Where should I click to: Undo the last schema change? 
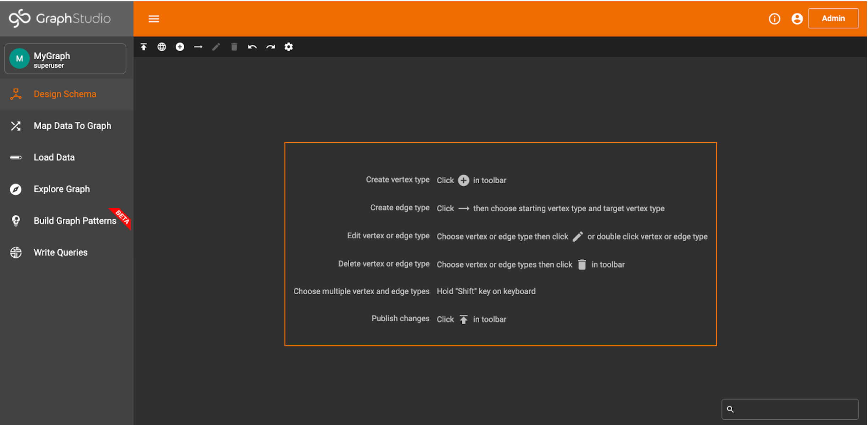coord(252,47)
